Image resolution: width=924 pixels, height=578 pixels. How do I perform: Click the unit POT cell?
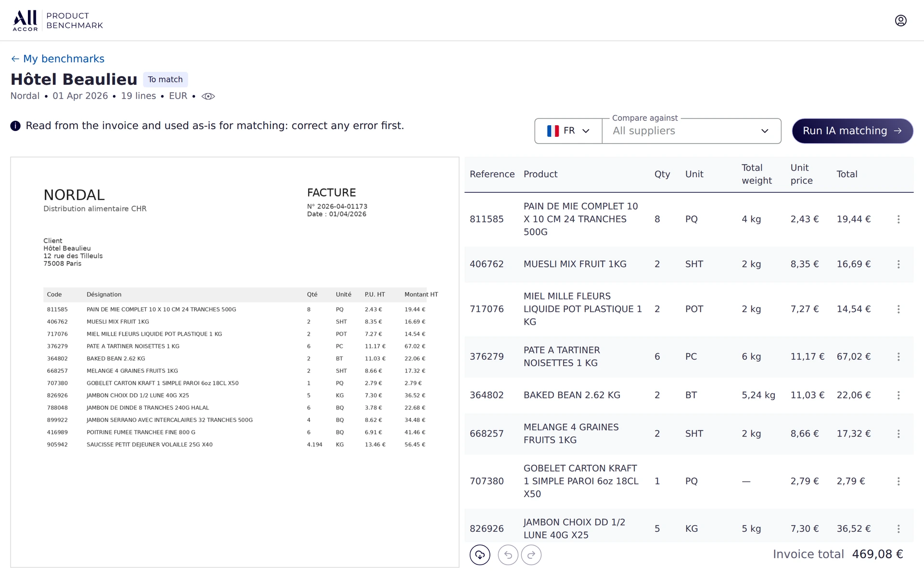point(694,309)
